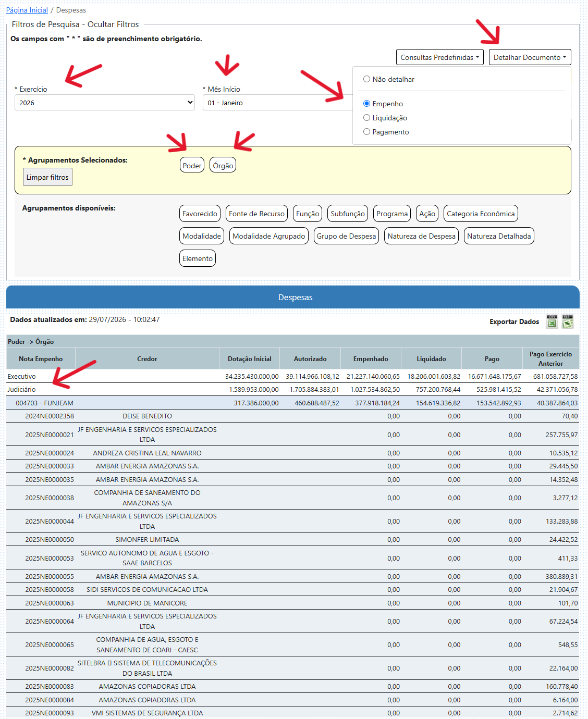Open the Mês Início dropdown

(278, 103)
